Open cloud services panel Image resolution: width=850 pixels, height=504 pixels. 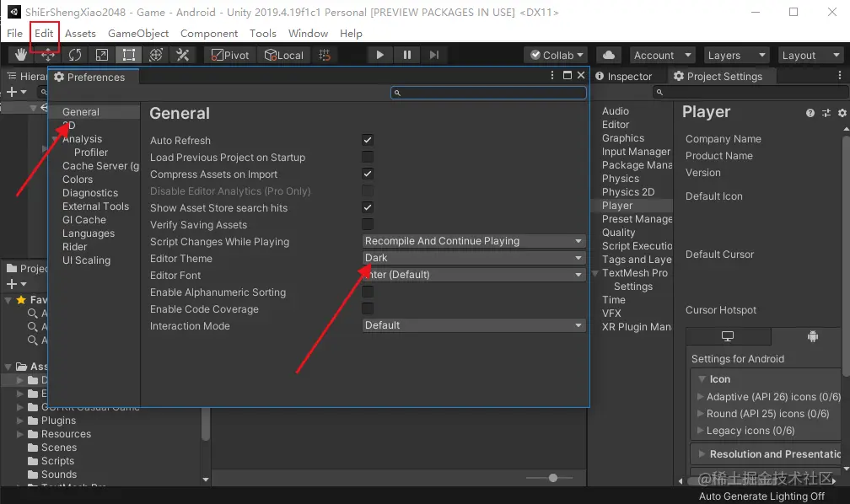[609, 55]
